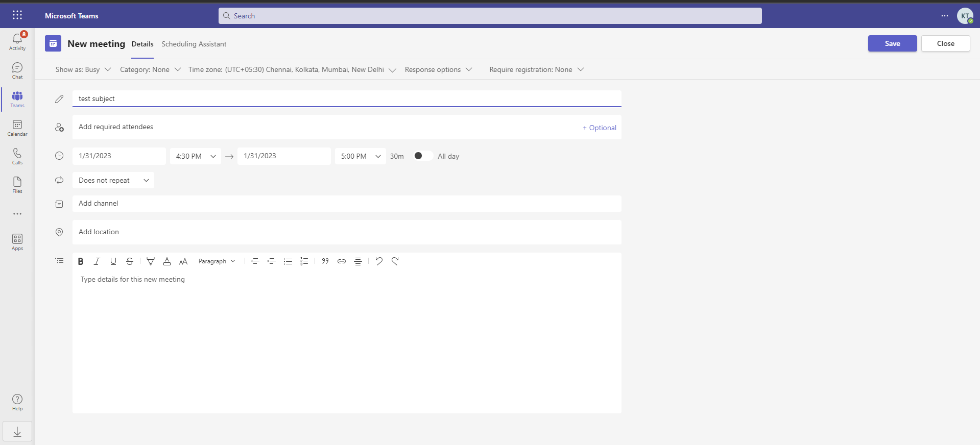Toggle underline formatting
Viewport: 980px width, 445px height.
[x=113, y=261]
